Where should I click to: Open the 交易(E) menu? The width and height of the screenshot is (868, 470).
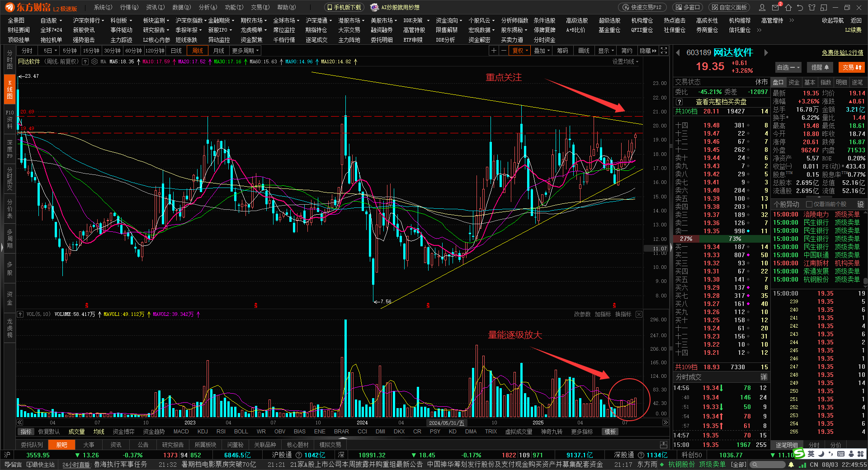click(260, 7)
